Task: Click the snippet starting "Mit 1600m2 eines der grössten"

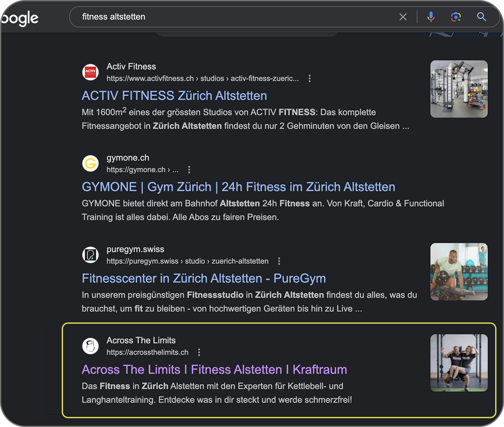Action: [x=245, y=119]
